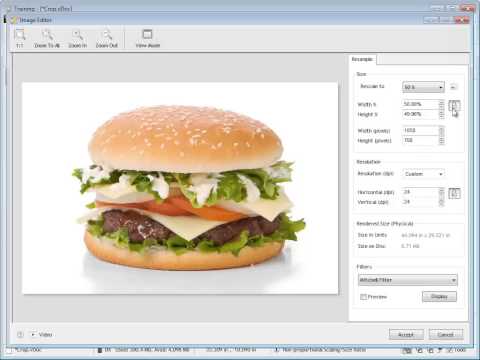Click the Width (pixels) spinner arrows
The width and height of the screenshot is (480, 360).
click(x=442, y=131)
